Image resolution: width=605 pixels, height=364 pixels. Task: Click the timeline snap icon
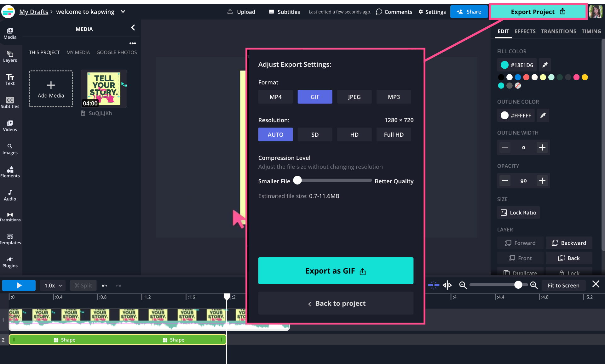coord(434,285)
